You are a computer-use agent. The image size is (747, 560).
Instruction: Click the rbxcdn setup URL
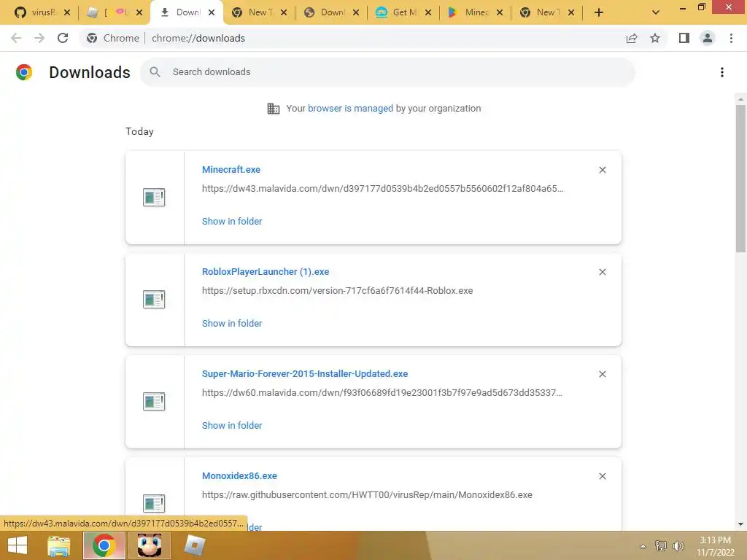(337, 290)
